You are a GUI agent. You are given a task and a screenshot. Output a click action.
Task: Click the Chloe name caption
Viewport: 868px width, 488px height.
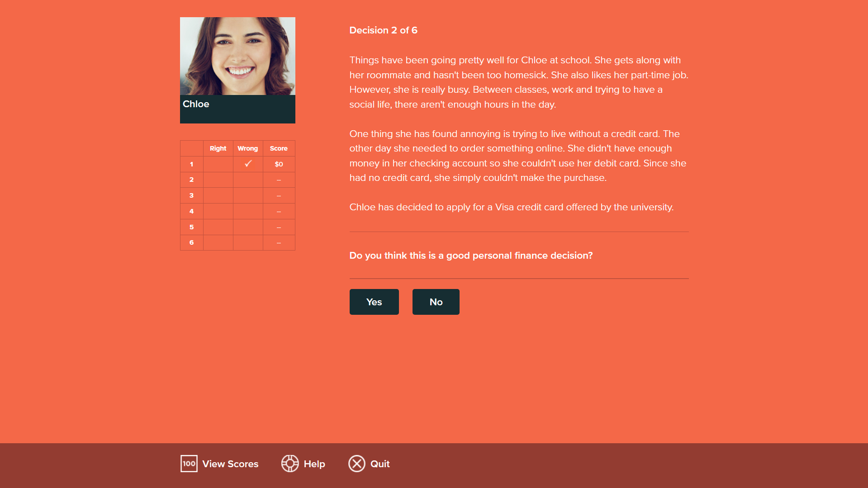(196, 104)
